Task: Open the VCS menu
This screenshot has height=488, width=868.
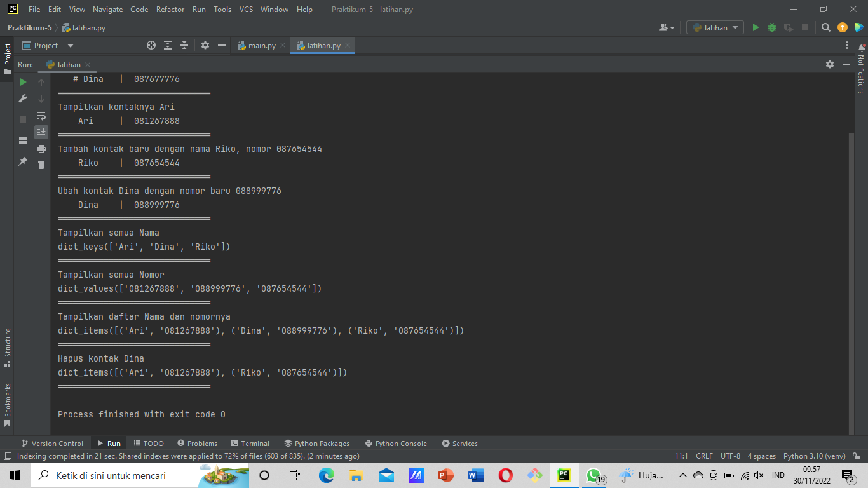Action: [x=246, y=10]
